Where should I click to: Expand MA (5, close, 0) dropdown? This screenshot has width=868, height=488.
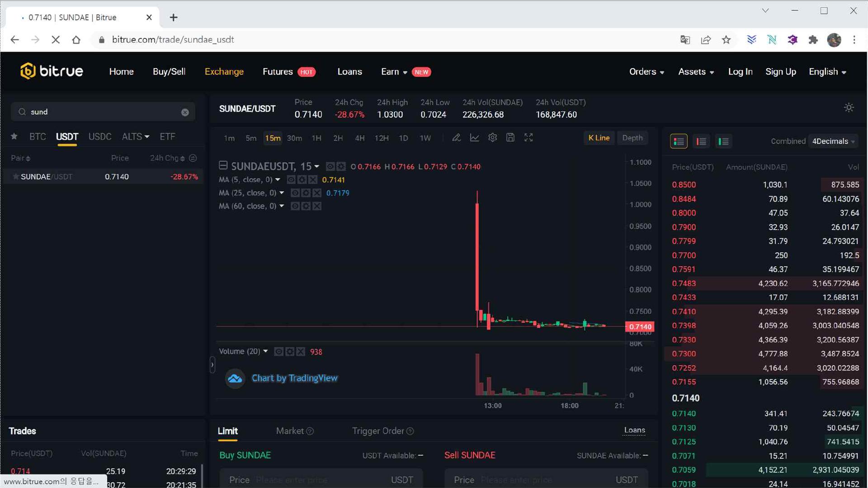pyautogui.click(x=278, y=179)
